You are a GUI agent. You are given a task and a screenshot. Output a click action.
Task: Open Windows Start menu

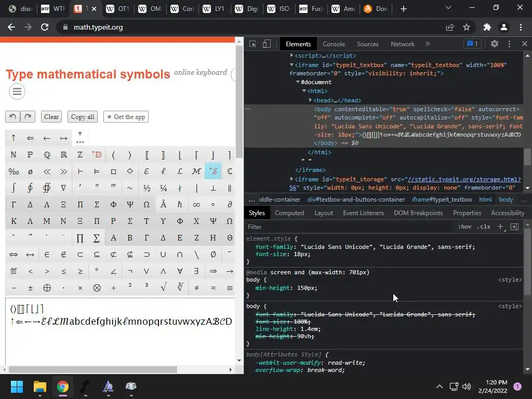(x=17, y=387)
